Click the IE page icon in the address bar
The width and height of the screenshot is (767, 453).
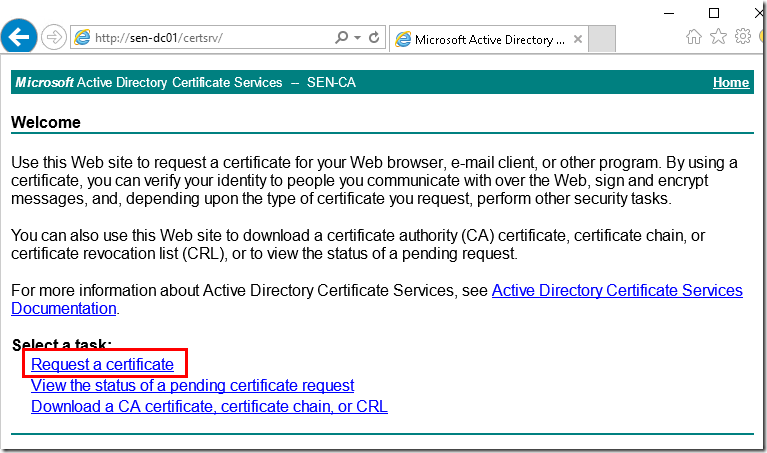[x=82, y=38]
